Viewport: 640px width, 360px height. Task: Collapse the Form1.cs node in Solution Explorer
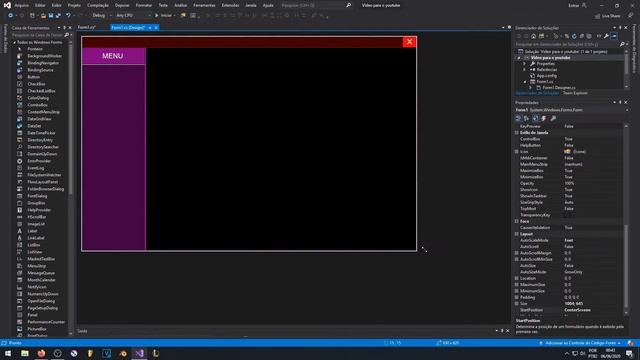click(x=525, y=82)
